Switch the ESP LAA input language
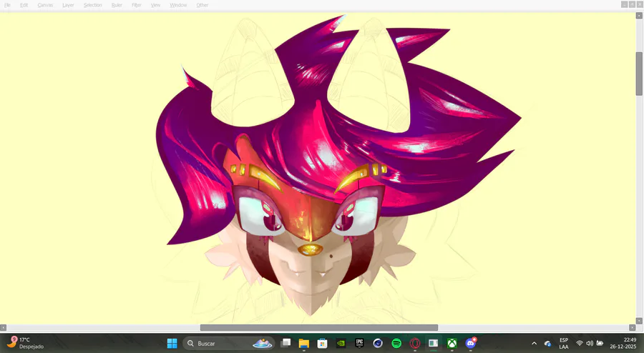 pyautogui.click(x=564, y=343)
